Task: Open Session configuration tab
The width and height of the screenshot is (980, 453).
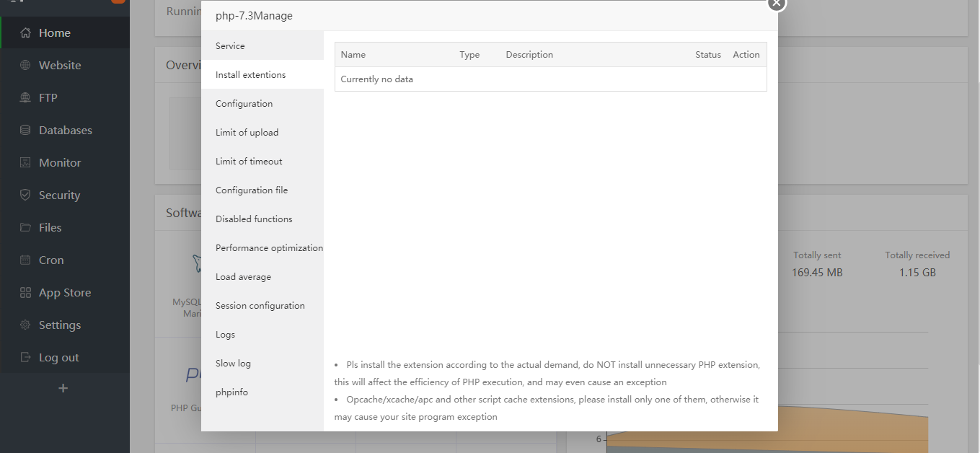Action: (x=262, y=305)
